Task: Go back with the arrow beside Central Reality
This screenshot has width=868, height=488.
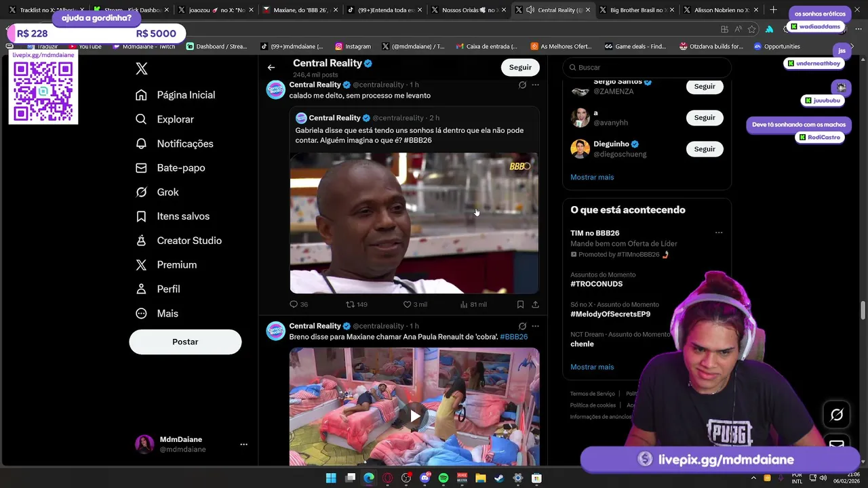Action: [x=271, y=67]
